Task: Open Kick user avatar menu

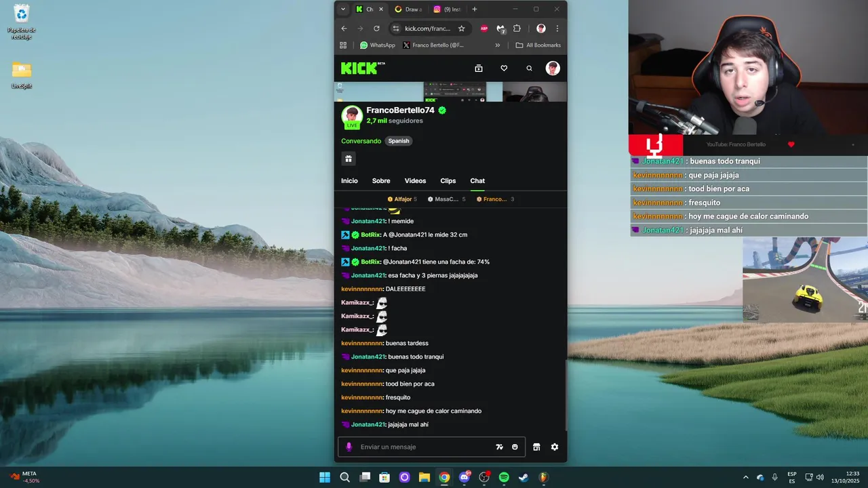Action: [x=553, y=68]
